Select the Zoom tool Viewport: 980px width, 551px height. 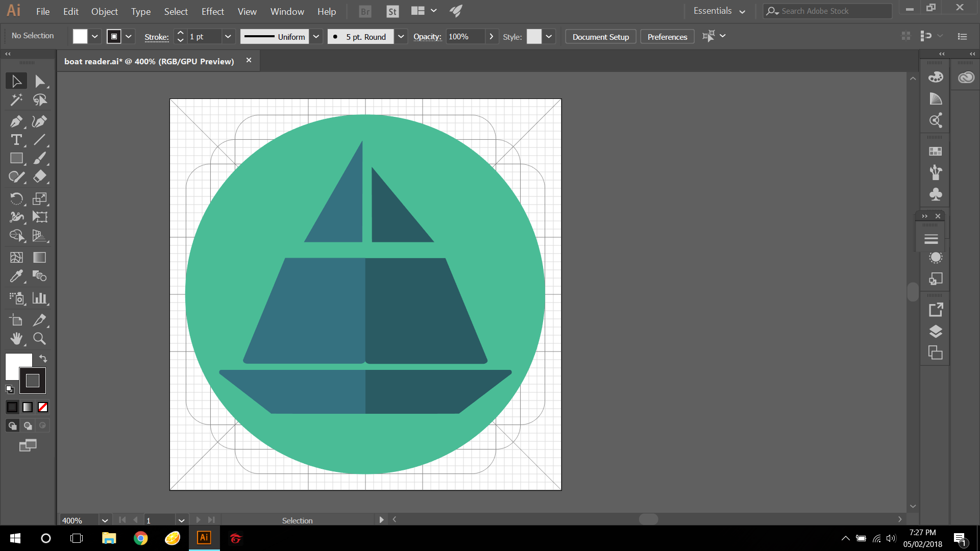point(39,338)
